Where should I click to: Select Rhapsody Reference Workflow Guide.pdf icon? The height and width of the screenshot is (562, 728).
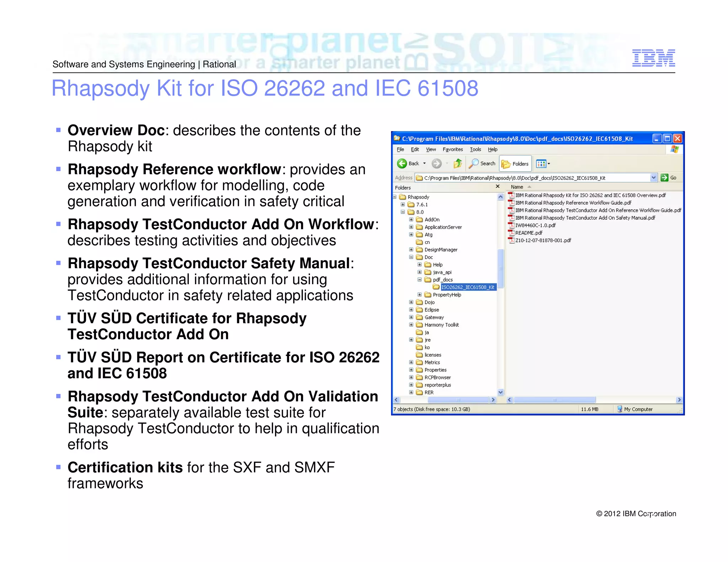coord(511,202)
